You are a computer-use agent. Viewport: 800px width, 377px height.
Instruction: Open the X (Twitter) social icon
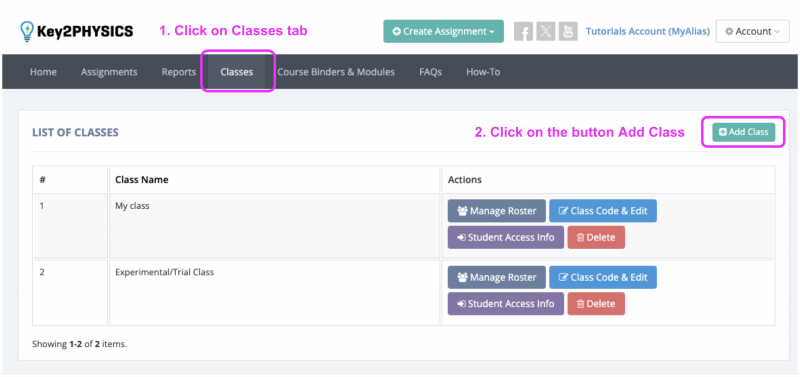546,32
